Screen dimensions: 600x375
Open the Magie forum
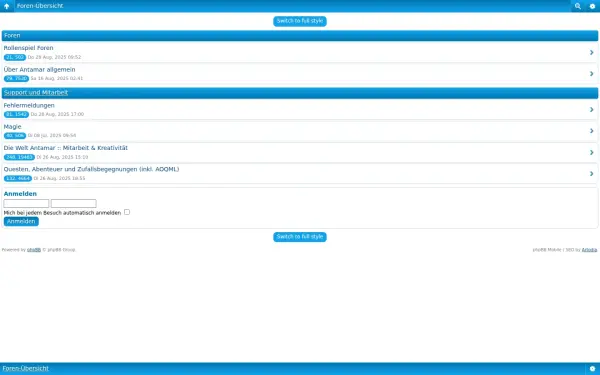12,127
